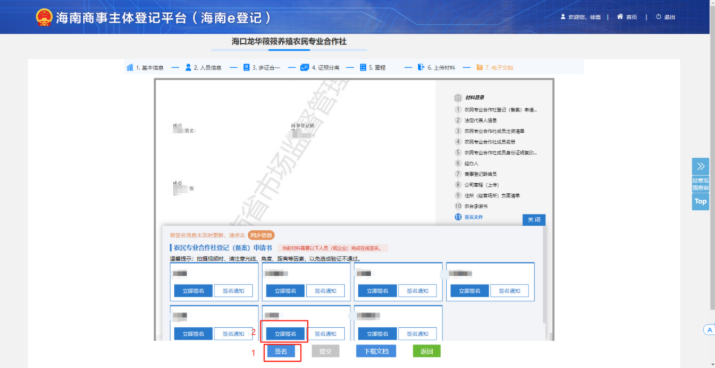Viewport: 715px width, 368px height.
Task: Switch to step 6 上传材料 tab
Action: click(x=436, y=67)
